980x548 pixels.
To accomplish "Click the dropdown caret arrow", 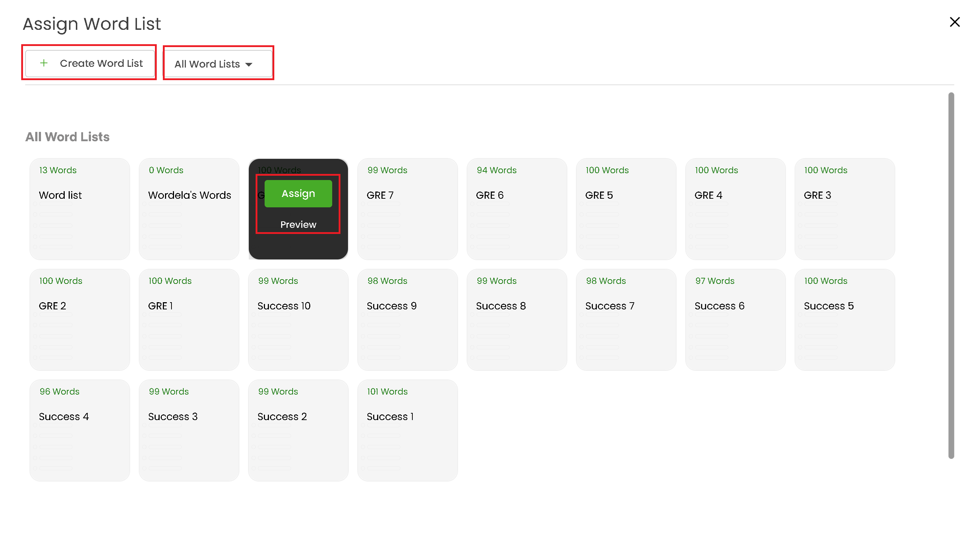I will point(249,65).
